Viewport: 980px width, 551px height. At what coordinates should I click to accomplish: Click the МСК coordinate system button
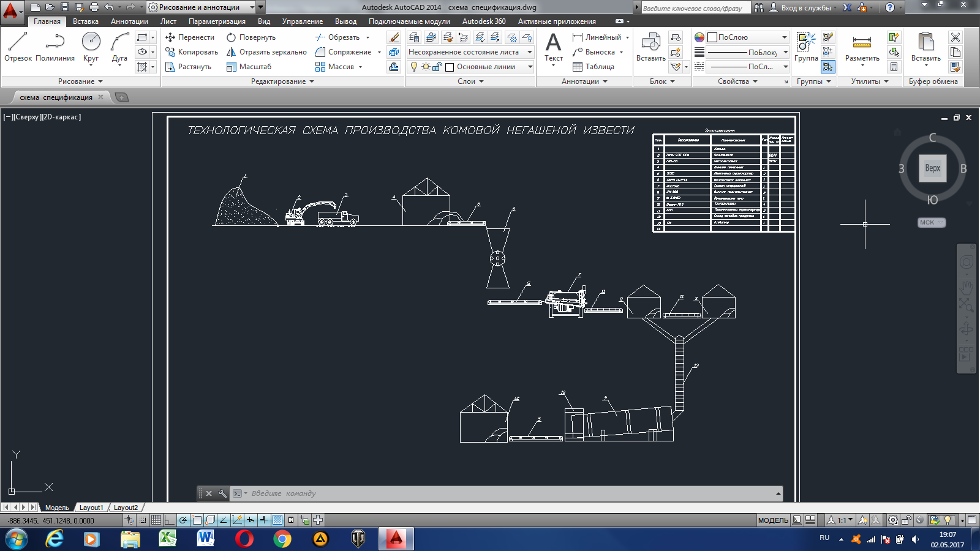pyautogui.click(x=932, y=222)
